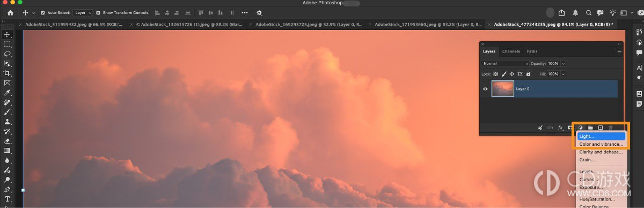Delete layer trash icon
Screen dimensions: 644x208
coord(611,128)
